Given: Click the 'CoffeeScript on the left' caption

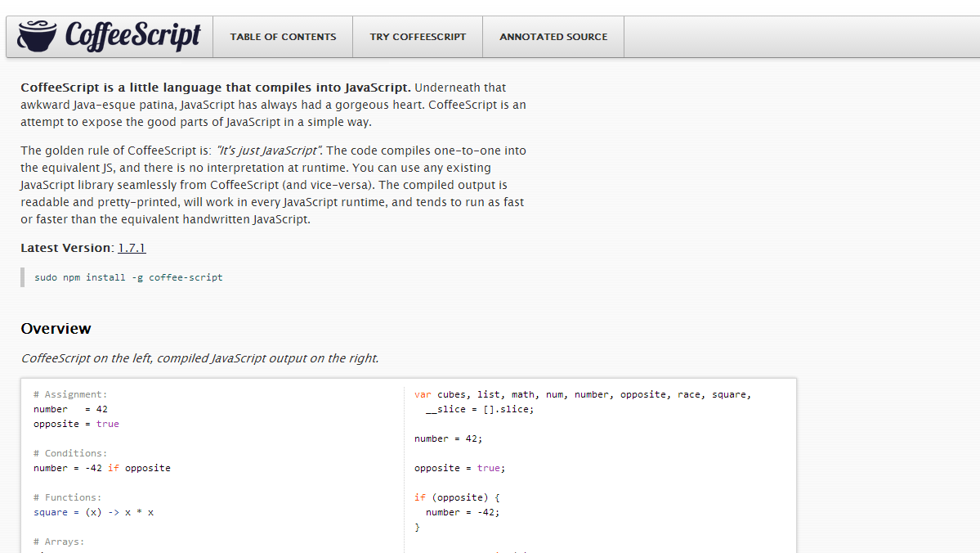Looking at the screenshot, I should 200,358.
